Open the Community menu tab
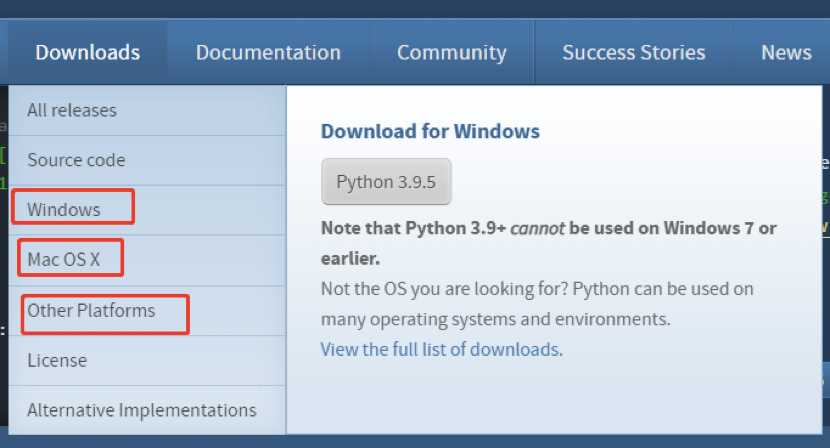 (452, 52)
